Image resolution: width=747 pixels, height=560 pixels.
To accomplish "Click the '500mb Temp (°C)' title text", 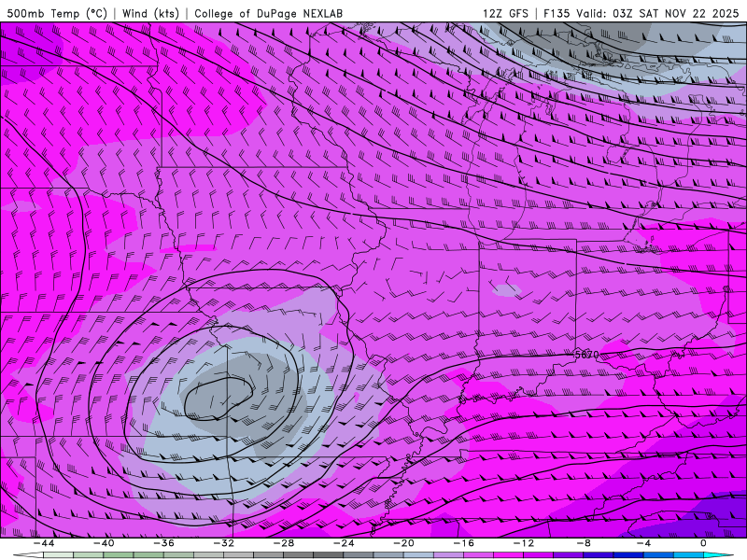I will click(57, 13).
